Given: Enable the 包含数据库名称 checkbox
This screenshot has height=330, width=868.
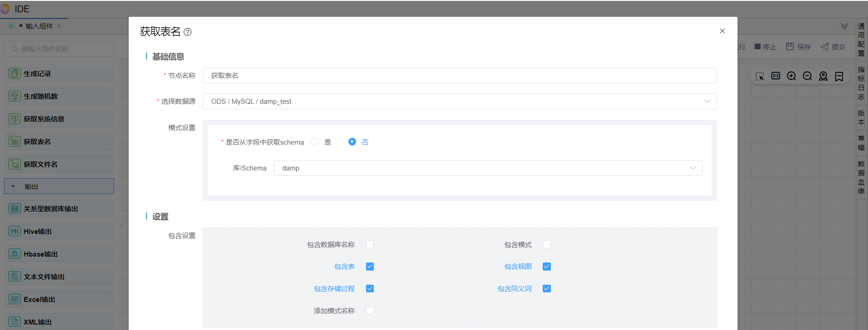Looking at the screenshot, I should click(370, 244).
